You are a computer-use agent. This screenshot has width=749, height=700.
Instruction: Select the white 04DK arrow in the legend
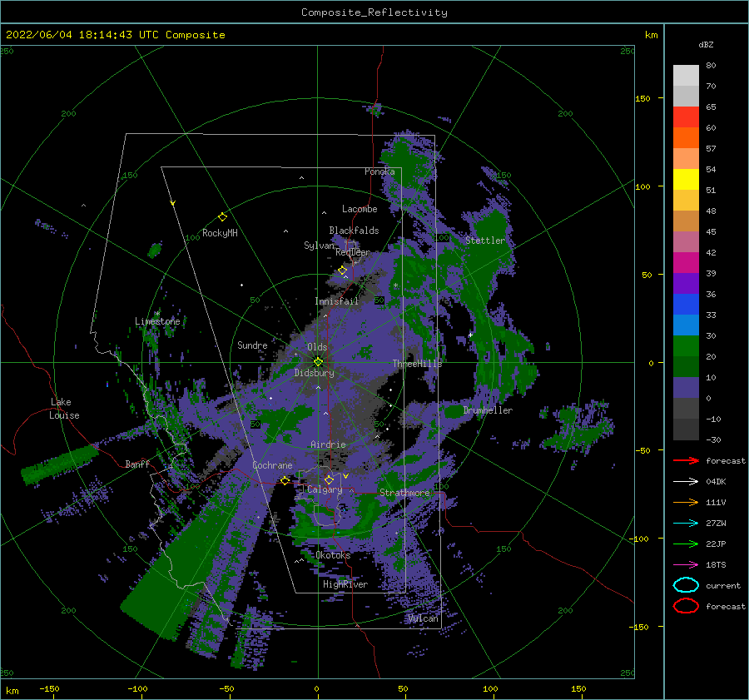(x=686, y=482)
